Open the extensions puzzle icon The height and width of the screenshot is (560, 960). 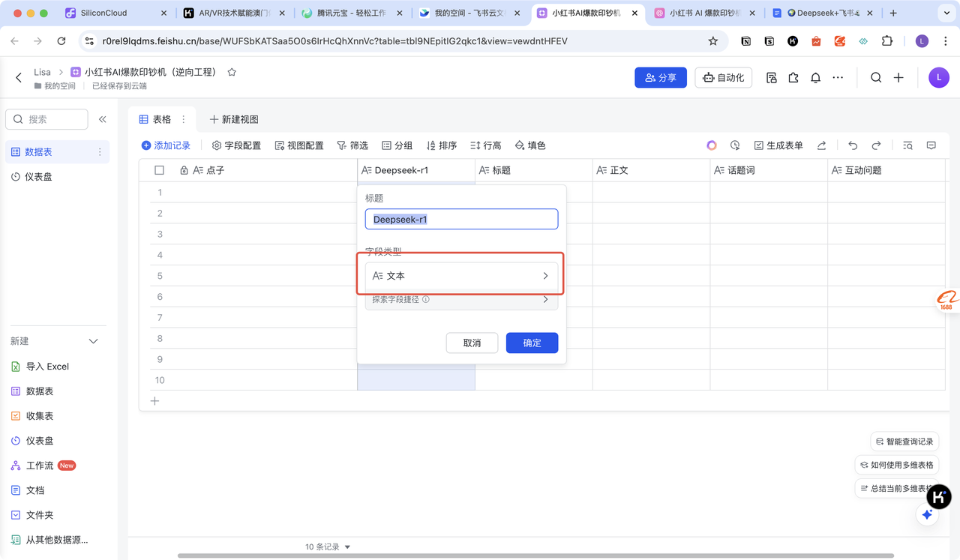coord(793,78)
